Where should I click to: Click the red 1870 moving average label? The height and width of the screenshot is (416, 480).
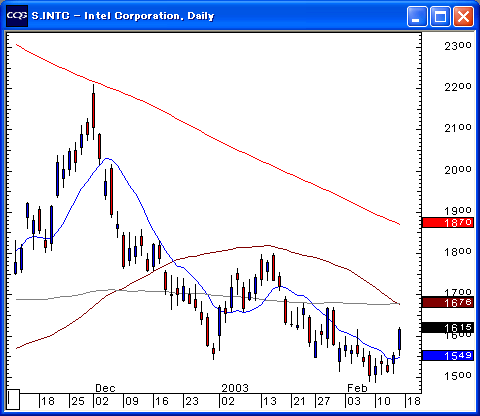point(448,222)
